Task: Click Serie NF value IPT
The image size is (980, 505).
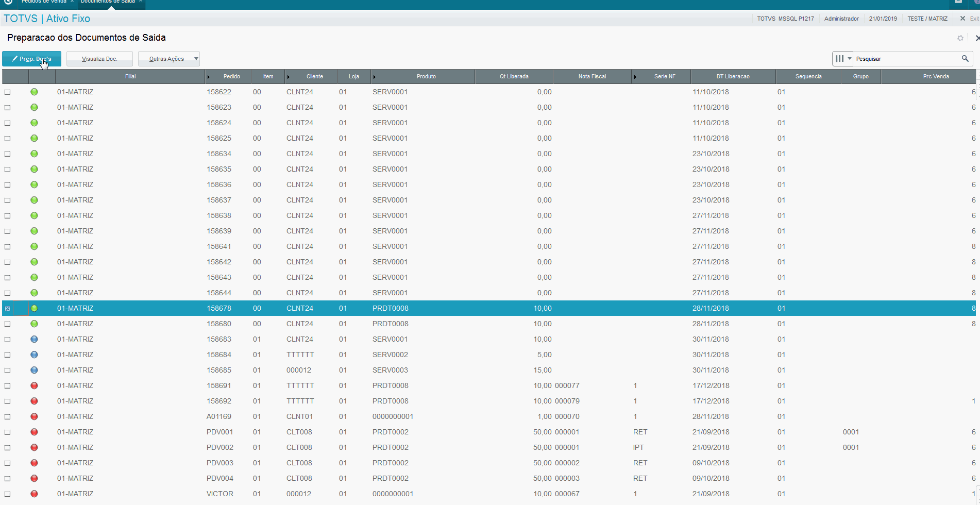Action: click(638, 447)
